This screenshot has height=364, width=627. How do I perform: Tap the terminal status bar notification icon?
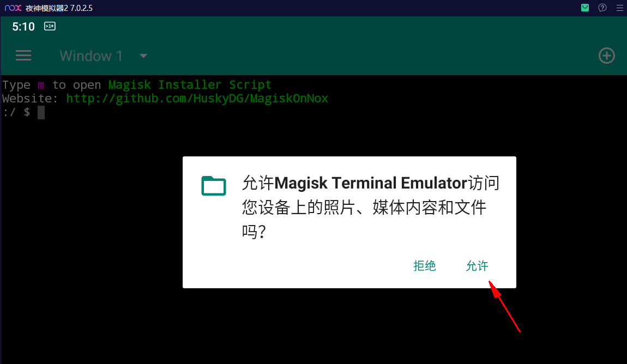coord(50,26)
